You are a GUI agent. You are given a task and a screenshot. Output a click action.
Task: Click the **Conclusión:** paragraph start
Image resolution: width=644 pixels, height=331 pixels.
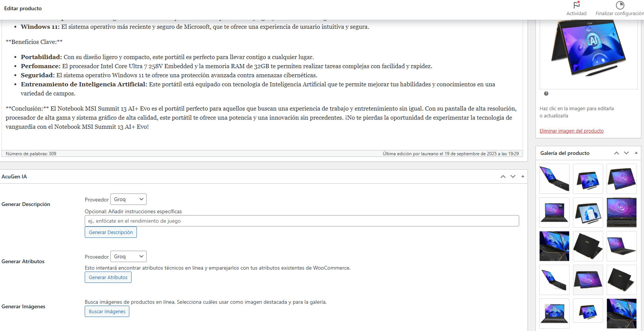click(27, 109)
